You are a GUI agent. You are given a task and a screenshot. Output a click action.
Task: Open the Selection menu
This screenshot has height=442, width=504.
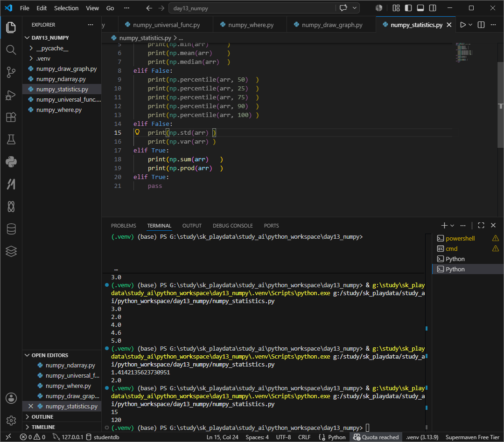click(x=66, y=8)
